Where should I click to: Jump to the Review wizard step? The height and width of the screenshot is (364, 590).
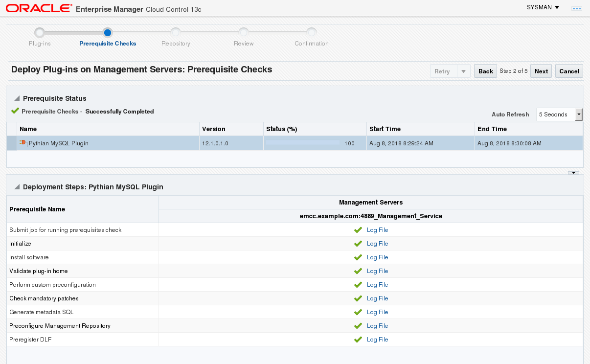pyautogui.click(x=243, y=33)
